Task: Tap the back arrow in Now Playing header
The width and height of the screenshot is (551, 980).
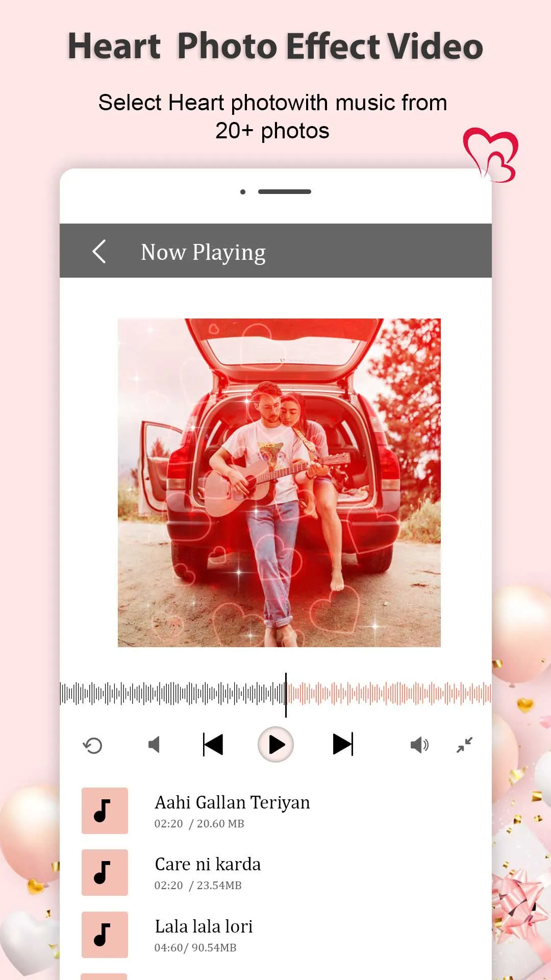Action: coord(99,252)
